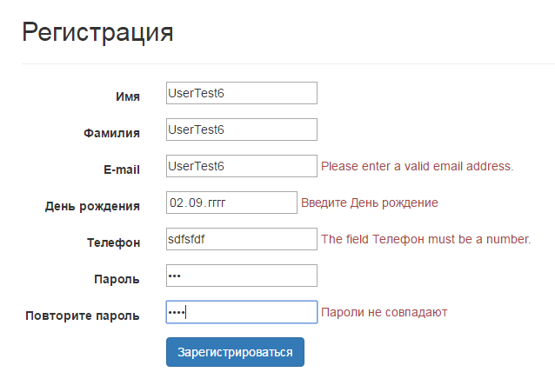
Task: Click the E-mail field label
Action: 122,169
